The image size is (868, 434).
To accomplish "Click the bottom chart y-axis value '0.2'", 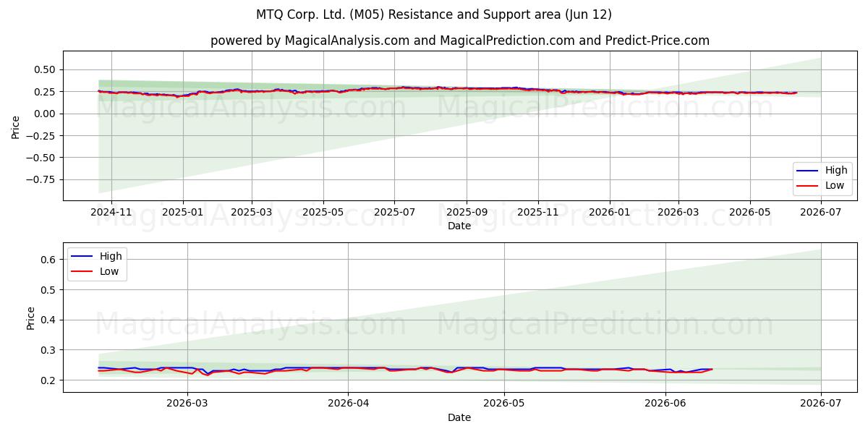I will 49,380.
